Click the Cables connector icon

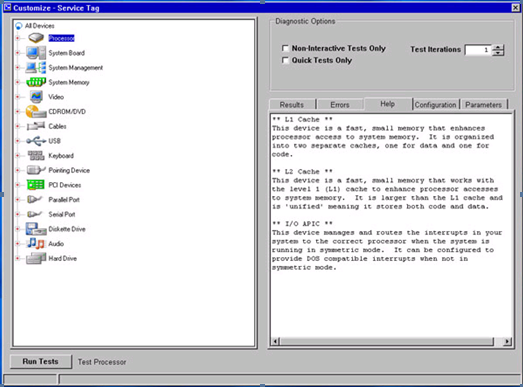pos(36,126)
